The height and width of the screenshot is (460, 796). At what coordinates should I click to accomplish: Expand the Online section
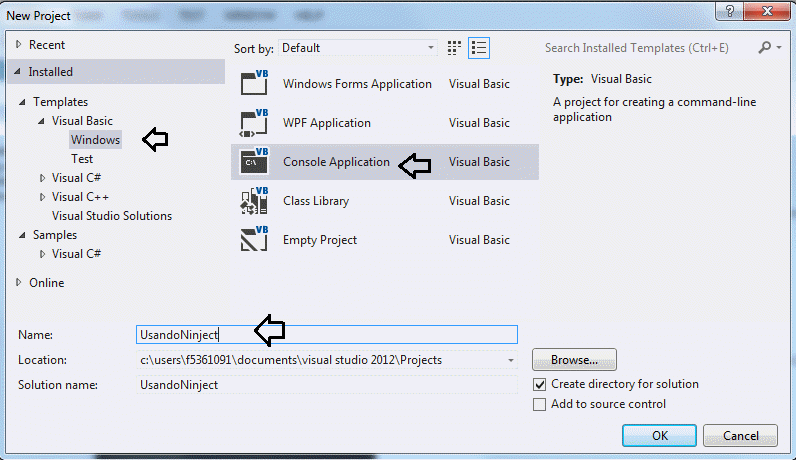[19, 282]
